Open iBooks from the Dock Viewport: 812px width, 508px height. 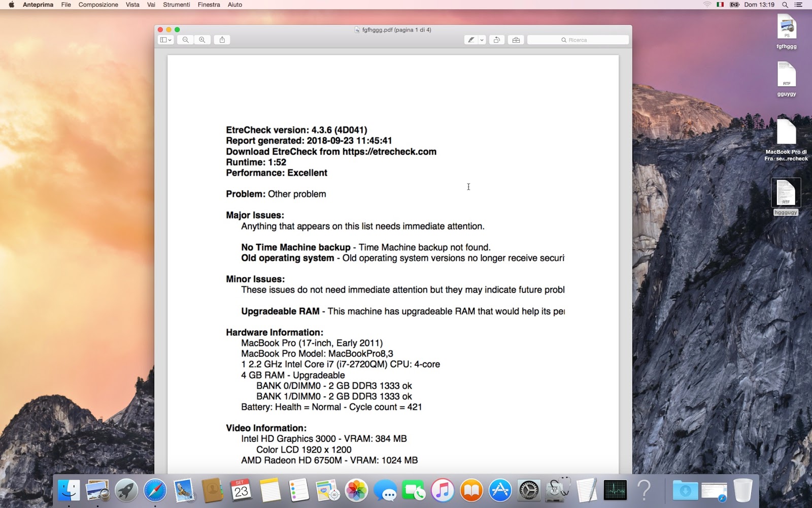point(471,491)
